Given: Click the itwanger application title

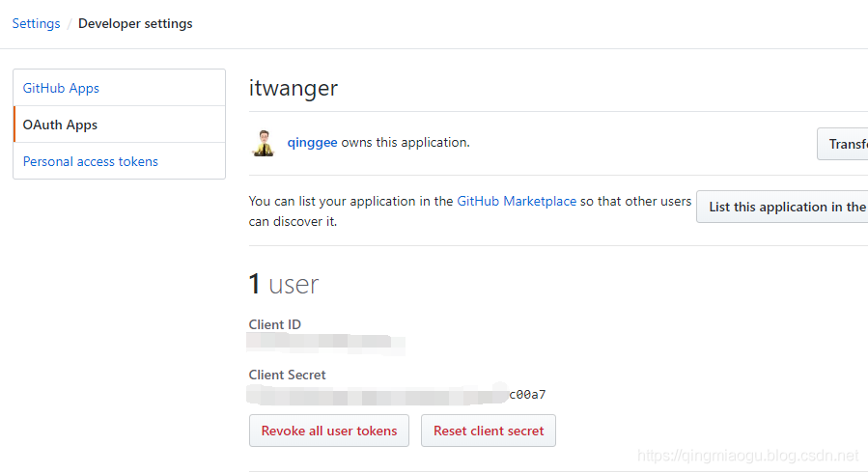Looking at the screenshot, I should coord(294,88).
